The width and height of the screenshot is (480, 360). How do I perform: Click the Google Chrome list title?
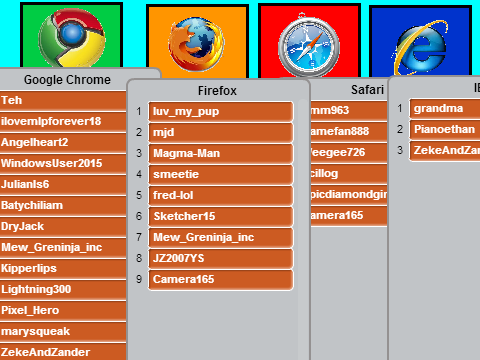coord(67,80)
